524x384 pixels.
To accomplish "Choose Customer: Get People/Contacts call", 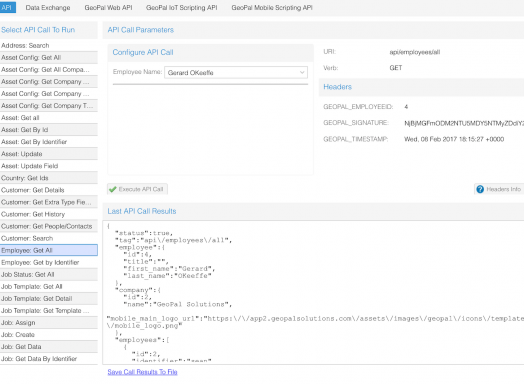I will pos(49,226).
